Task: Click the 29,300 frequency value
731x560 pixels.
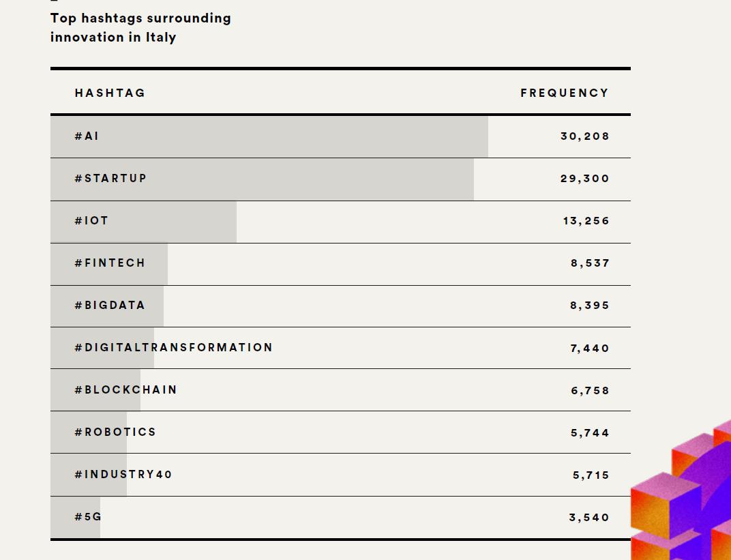Action: click(584, 179)
